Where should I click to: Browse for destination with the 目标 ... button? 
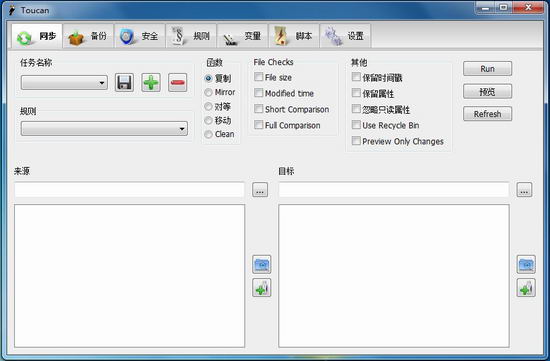524,190
